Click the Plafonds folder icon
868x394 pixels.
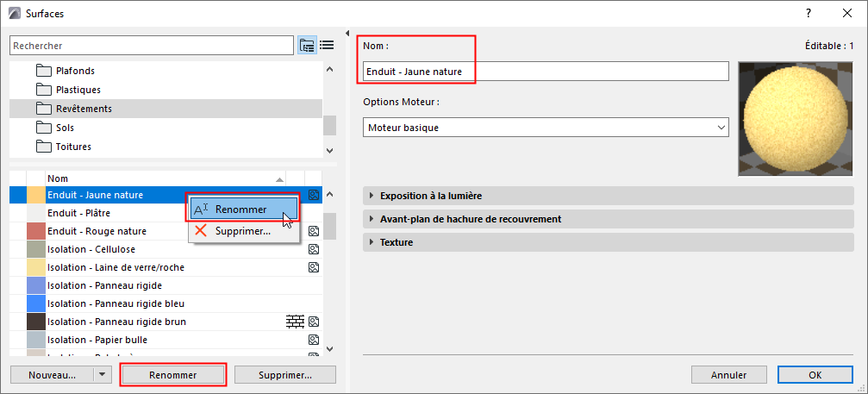[x=44, y=71]
